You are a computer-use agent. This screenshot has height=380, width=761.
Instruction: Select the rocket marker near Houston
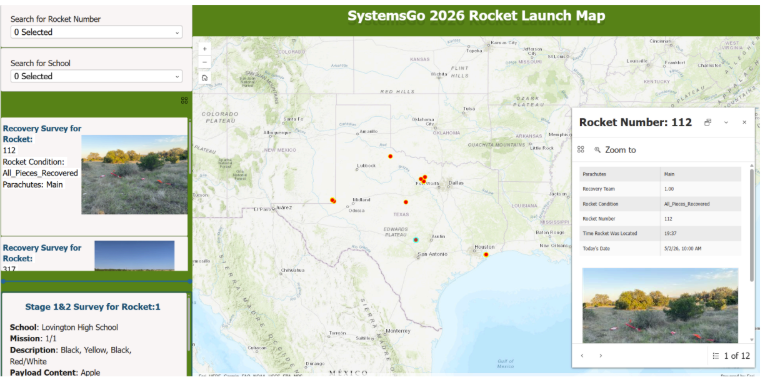[486, 254]
